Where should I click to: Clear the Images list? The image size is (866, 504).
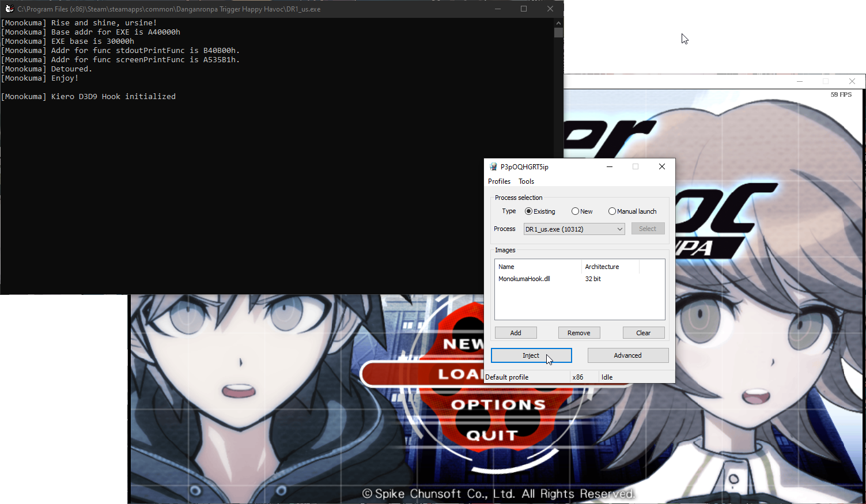643,332
